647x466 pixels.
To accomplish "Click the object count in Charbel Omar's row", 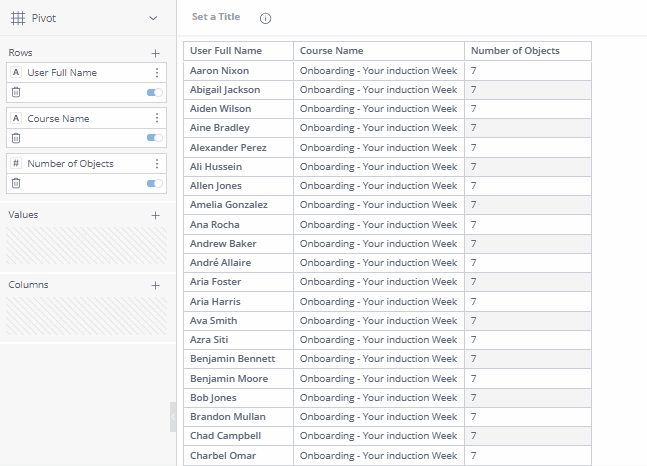I will (528, 455).
